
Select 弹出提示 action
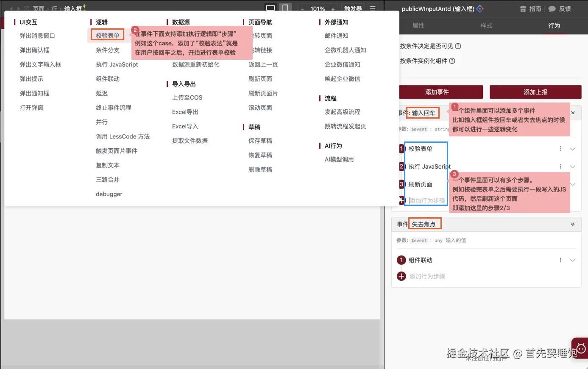(x=31, y=79)
